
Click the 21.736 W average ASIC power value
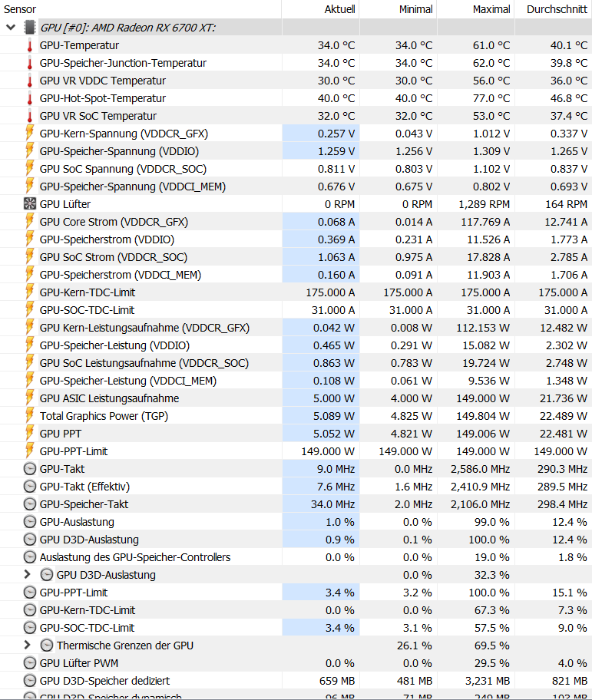564,398
